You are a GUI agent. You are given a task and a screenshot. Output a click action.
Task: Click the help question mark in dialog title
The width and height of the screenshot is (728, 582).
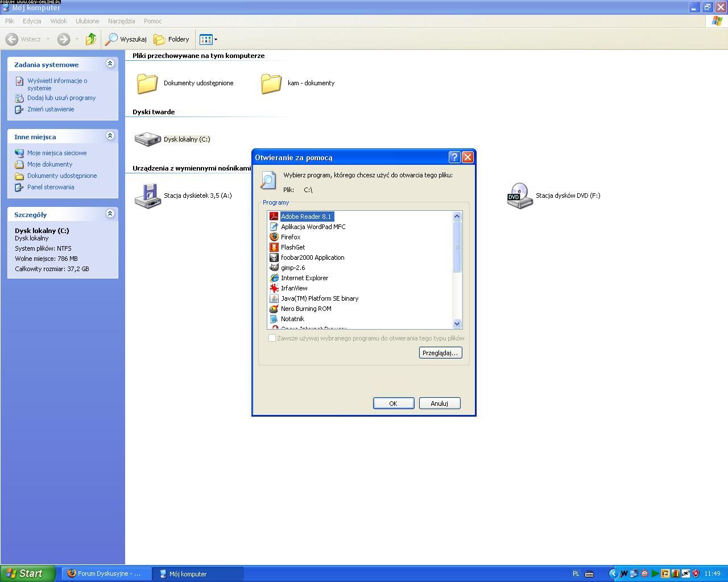[454, 157]
